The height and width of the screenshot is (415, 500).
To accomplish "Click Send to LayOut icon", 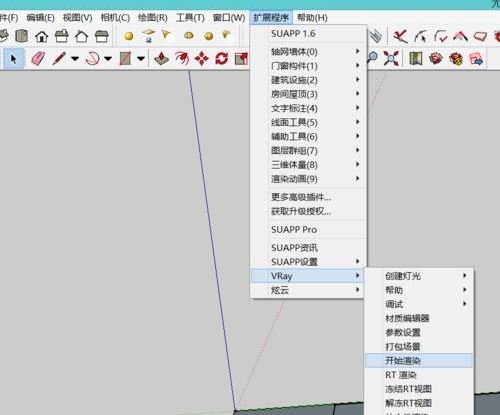I will point(476,59).
